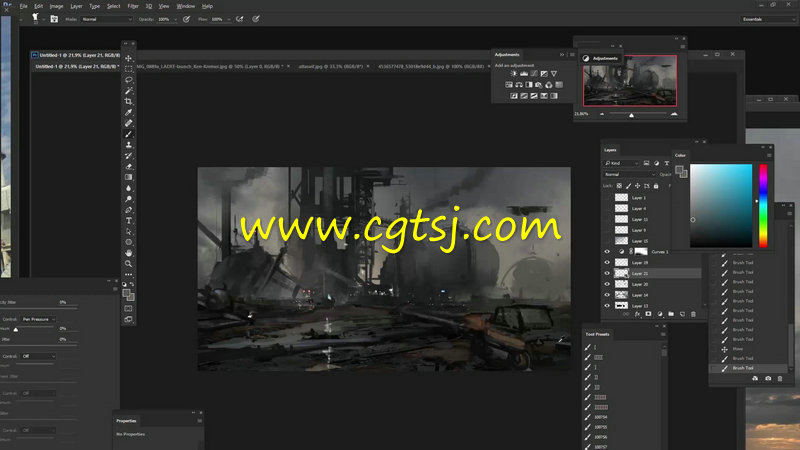Open the Filter menu
The width and height of the screenshot is (800, 450).
tap(133, 6)
